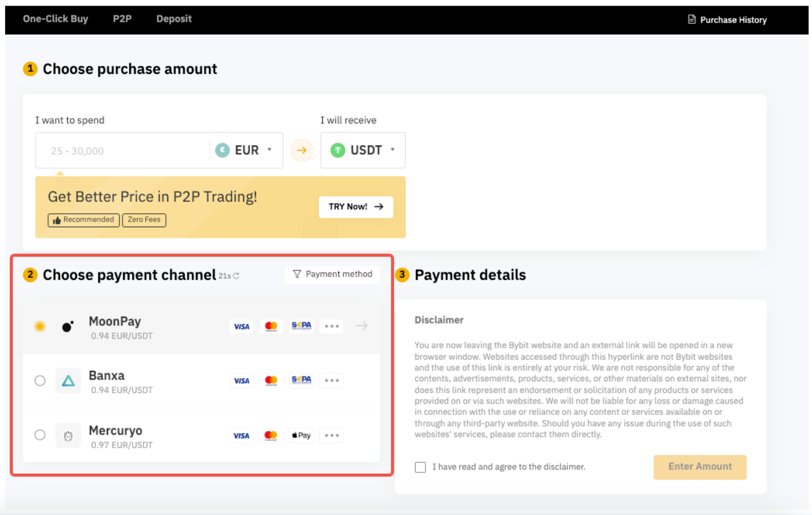Click the EUR coin icon
The image size is (812, 515).
[222, 150]
